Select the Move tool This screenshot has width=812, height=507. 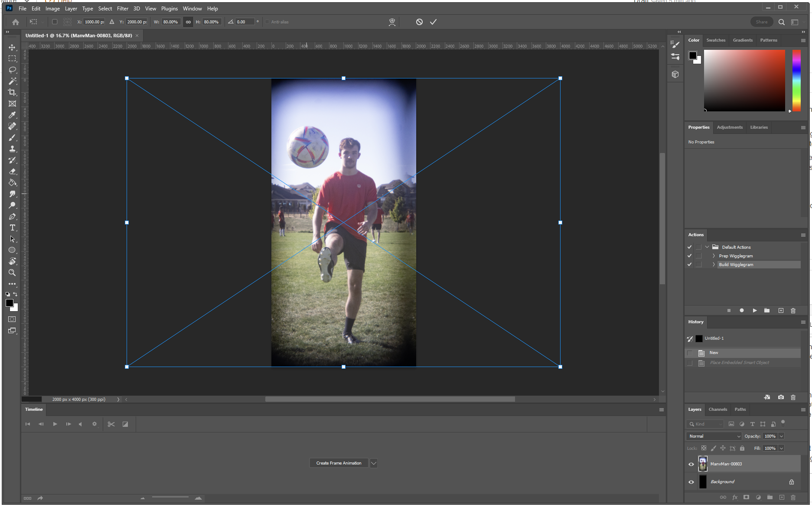point(12,47)
